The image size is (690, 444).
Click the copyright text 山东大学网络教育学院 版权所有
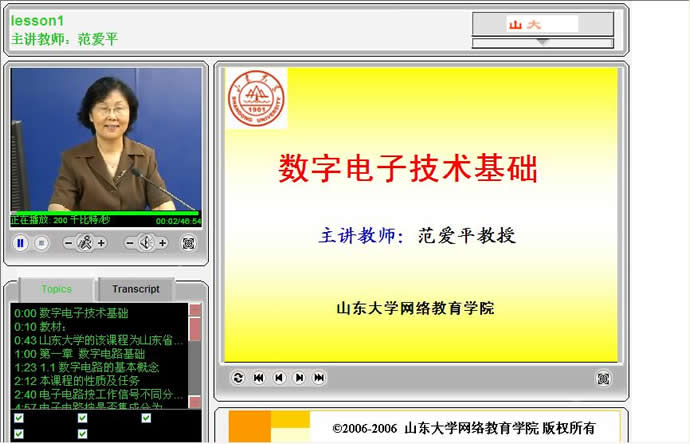[499, 428]
